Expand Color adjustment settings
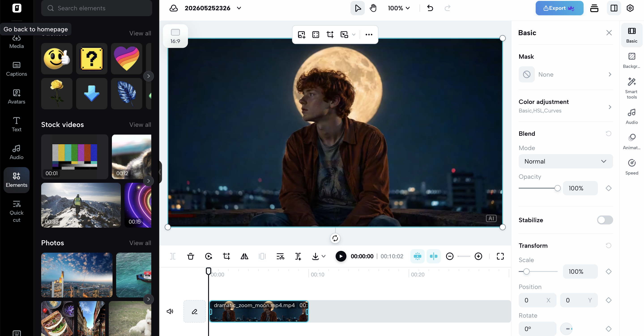 pos(565,106)
